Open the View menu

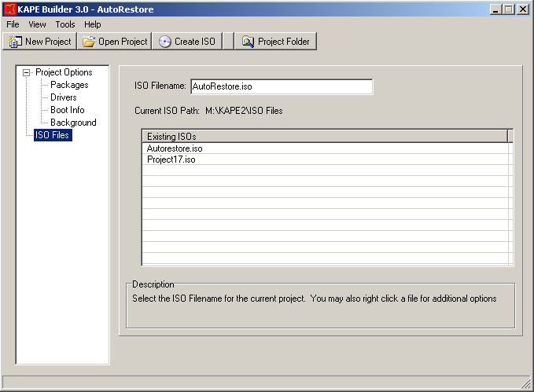click(x=37, y=24)
